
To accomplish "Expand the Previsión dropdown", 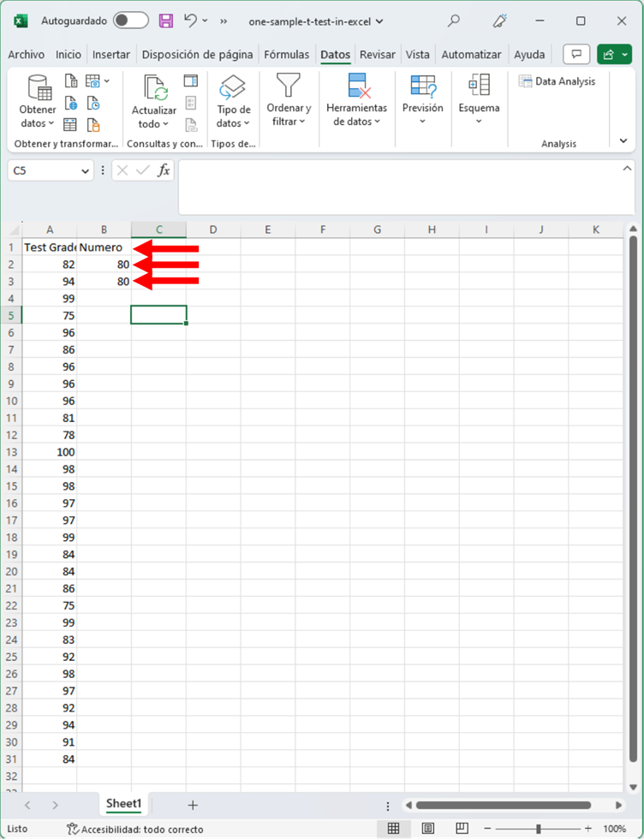I will click(x=422, y=121).
